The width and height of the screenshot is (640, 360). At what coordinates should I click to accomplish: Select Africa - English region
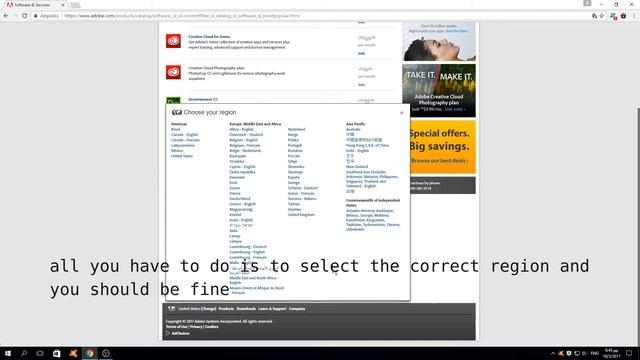241,129
